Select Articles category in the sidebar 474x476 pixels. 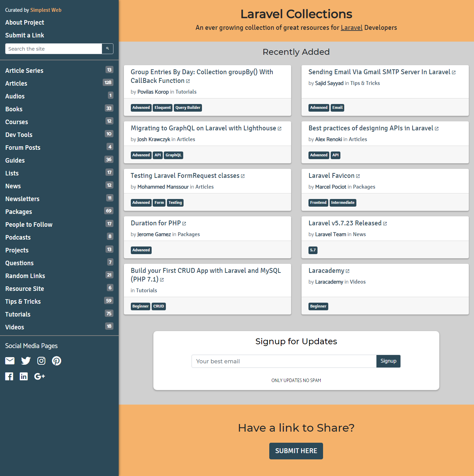coord(16,83)
